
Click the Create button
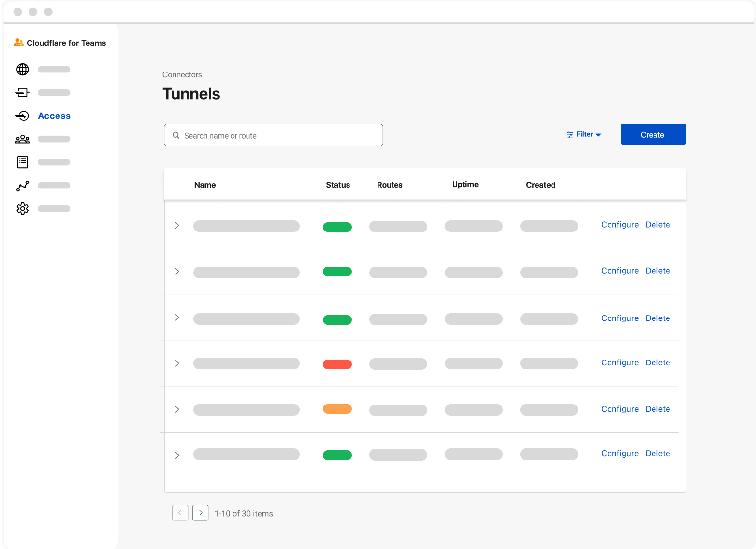pyautogui.click(x=653, y=134)
